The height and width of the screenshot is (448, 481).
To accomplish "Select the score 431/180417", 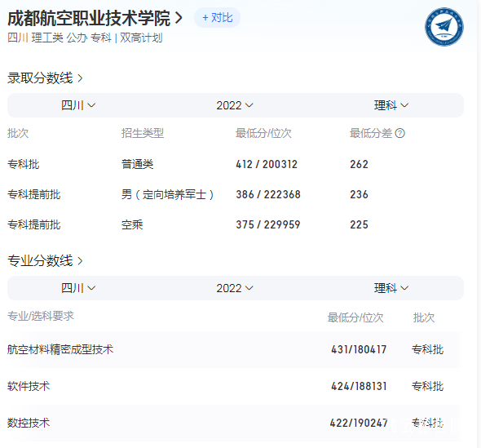I will 359,349.
